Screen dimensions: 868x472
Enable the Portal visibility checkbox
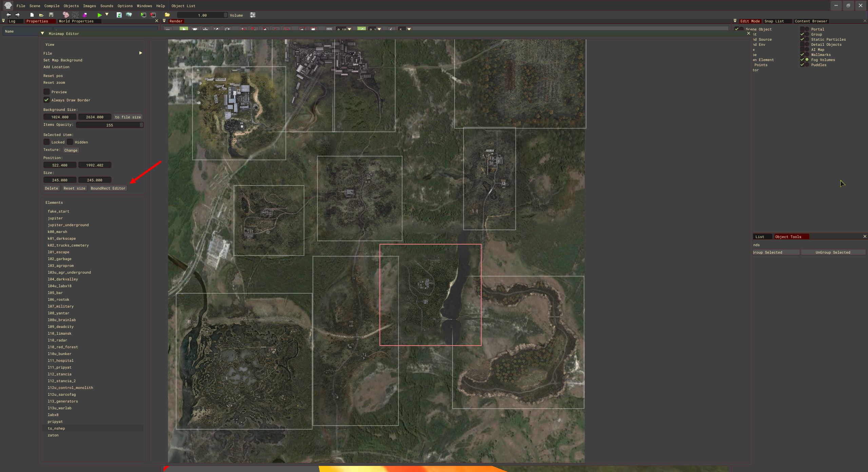coord(802,29)
